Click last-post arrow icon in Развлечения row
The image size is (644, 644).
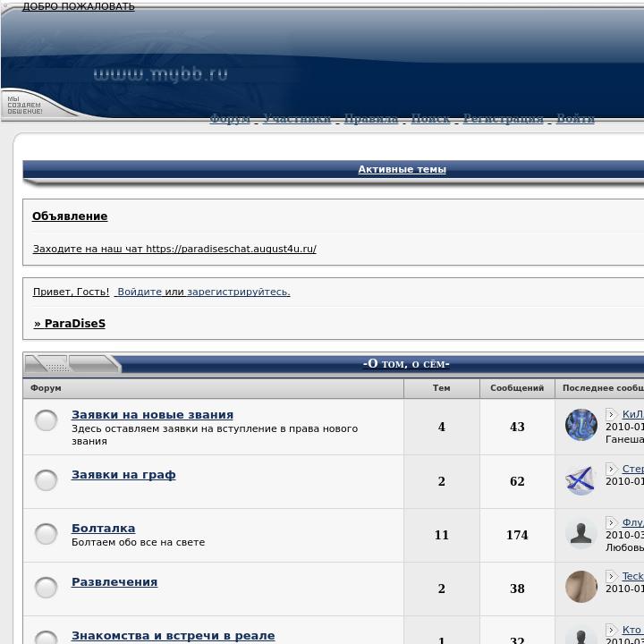(612, 576)
